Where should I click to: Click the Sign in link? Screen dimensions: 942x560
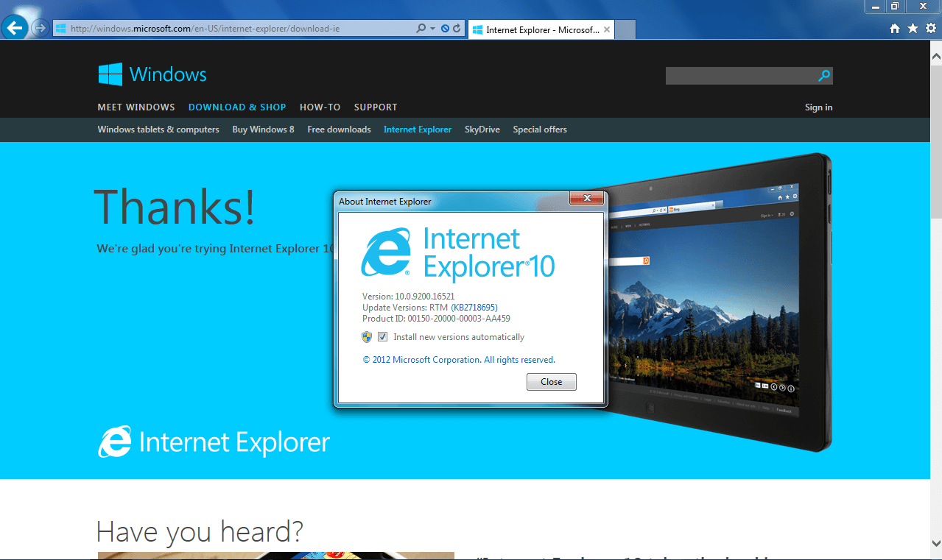(x=819, y=107)
